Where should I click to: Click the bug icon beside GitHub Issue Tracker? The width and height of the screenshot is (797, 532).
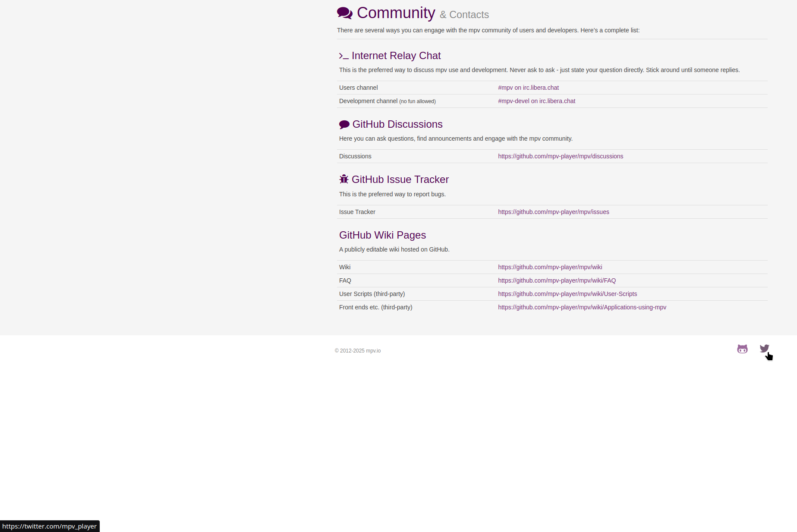344,179
